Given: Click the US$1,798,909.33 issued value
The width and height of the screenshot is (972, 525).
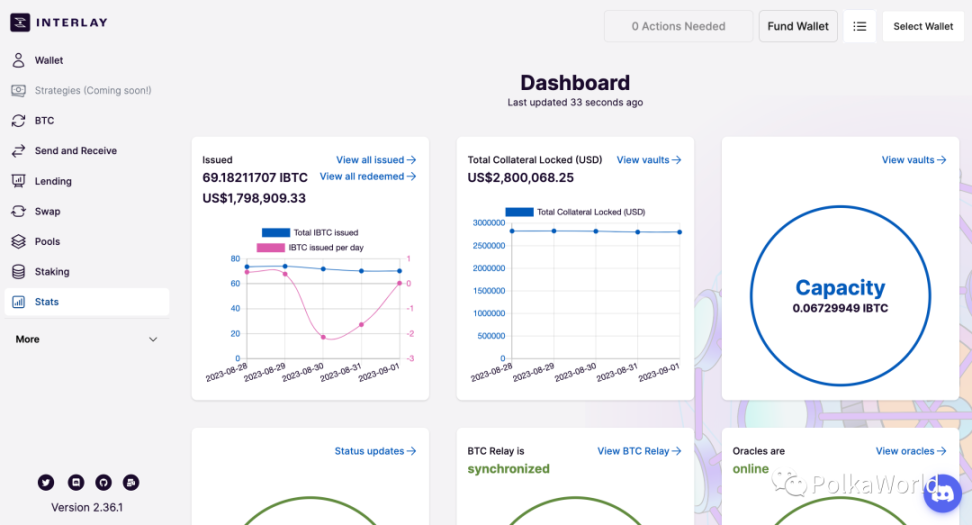Looking at the screenshot, I should [x=254, y=198].
